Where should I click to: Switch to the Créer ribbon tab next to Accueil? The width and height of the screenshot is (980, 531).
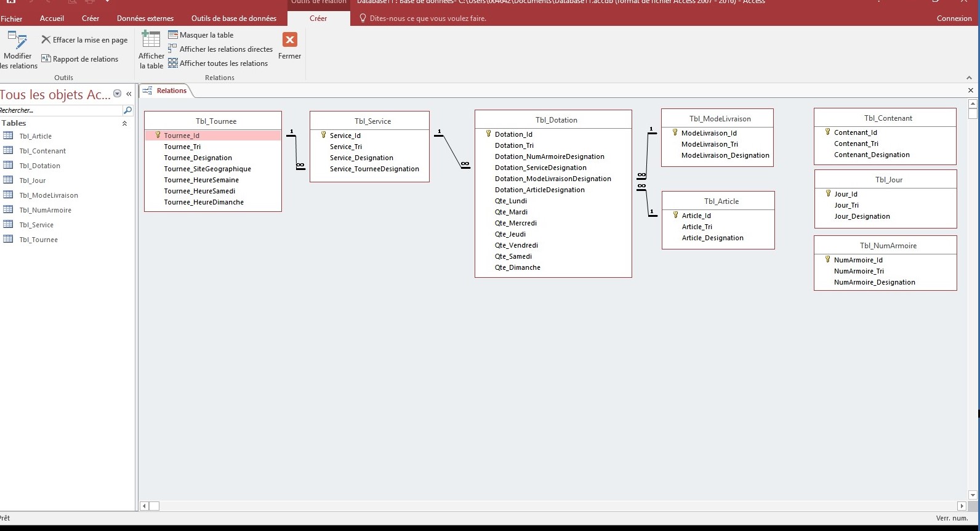[90, 18]
